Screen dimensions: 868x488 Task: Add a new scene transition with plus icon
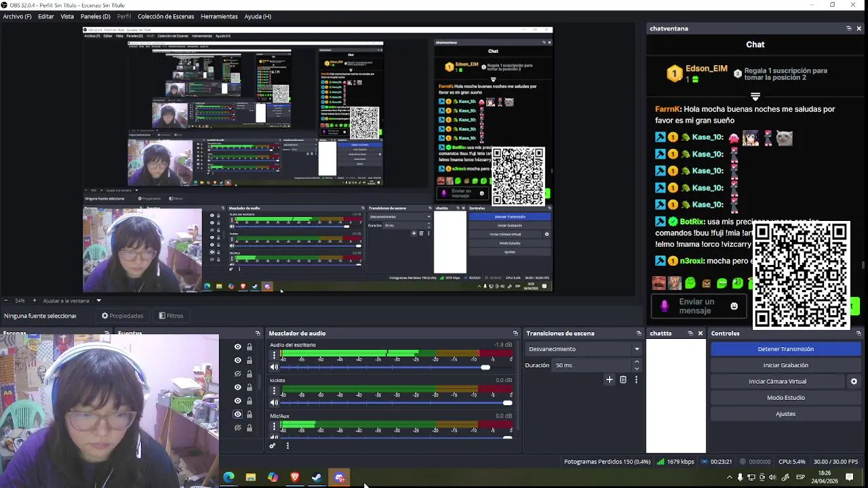pyautogui.click(x=609, y=380)
